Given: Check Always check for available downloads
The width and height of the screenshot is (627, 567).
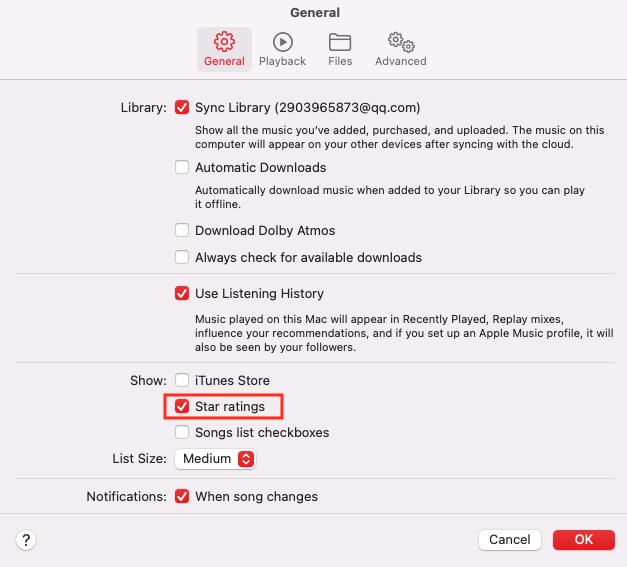Looking at the screenshot, I should pos(182,257).
